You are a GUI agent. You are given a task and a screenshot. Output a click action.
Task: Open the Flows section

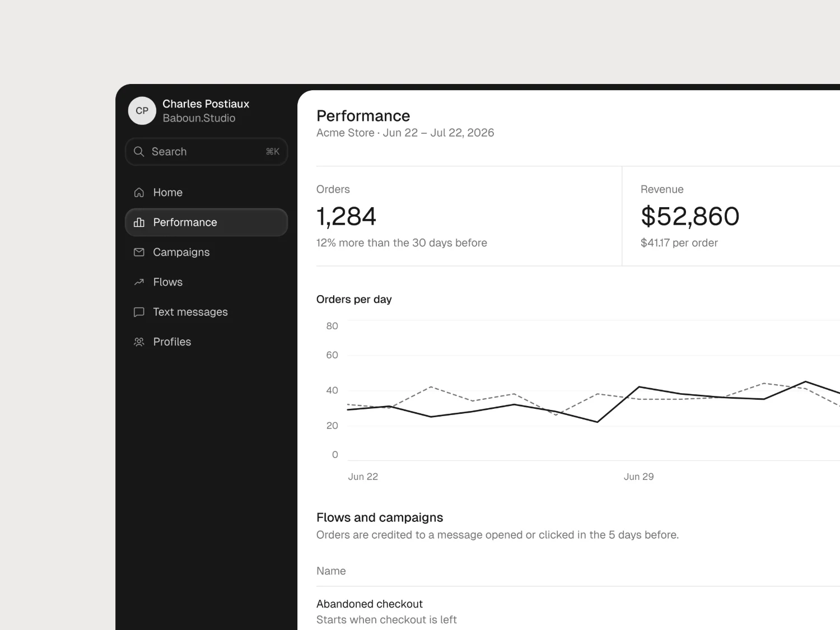207,282
